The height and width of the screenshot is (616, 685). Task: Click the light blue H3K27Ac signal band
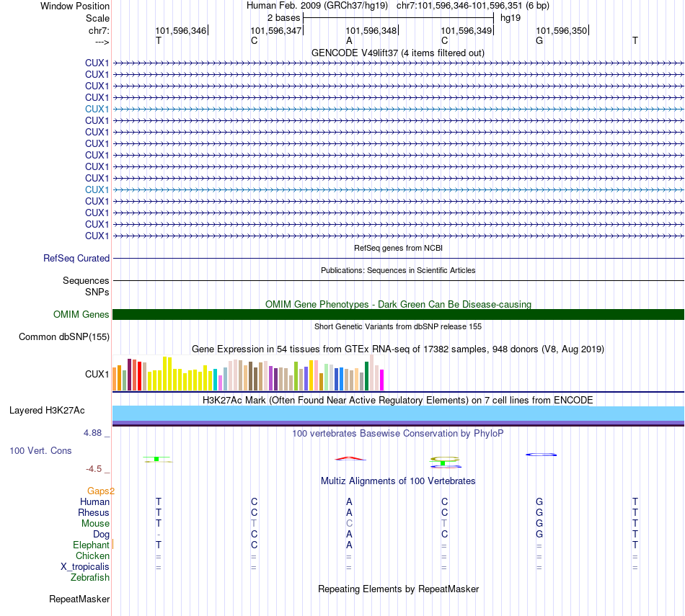398,414
